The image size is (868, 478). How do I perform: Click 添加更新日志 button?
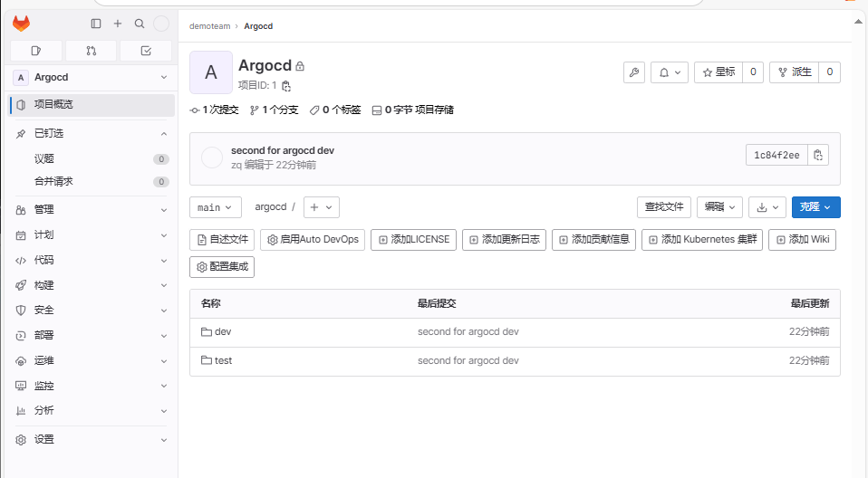[x=505, y=240]
